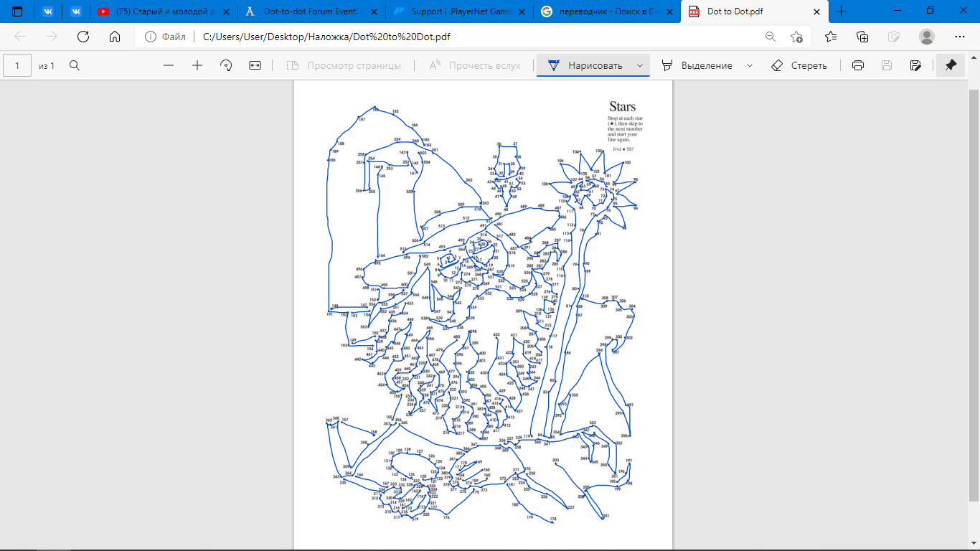Toggle the pin toolbar button

(951, 65)
